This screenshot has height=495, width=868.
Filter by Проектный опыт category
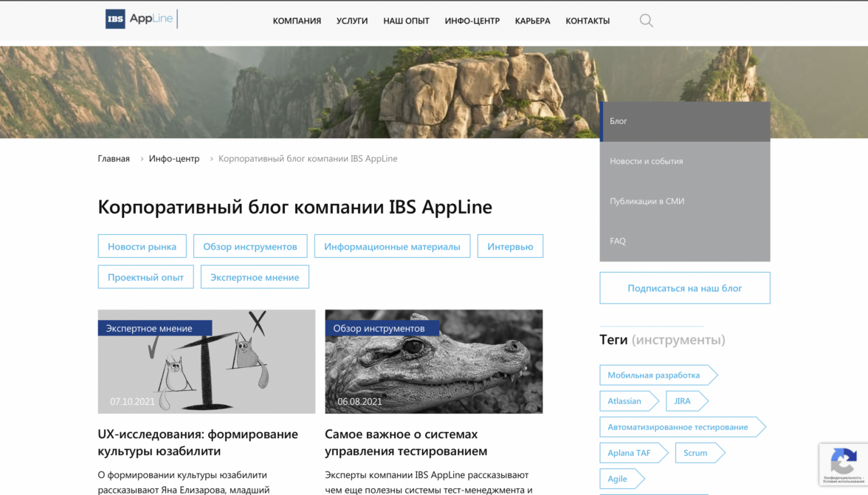click(x=145, y=277)
